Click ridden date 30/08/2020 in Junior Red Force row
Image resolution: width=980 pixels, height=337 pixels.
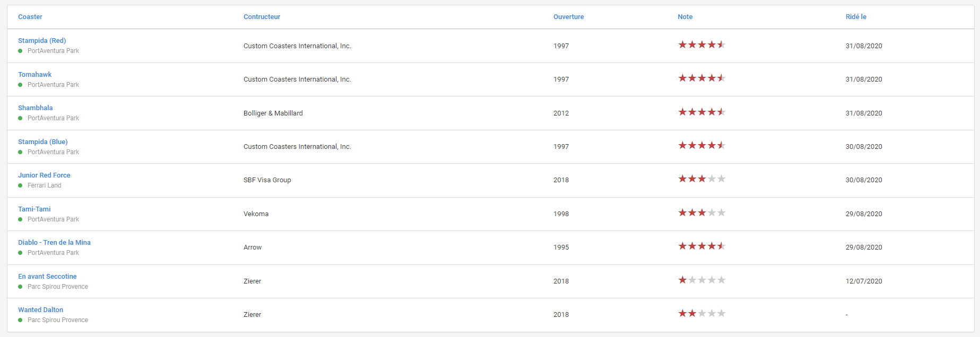pos(864,180)
